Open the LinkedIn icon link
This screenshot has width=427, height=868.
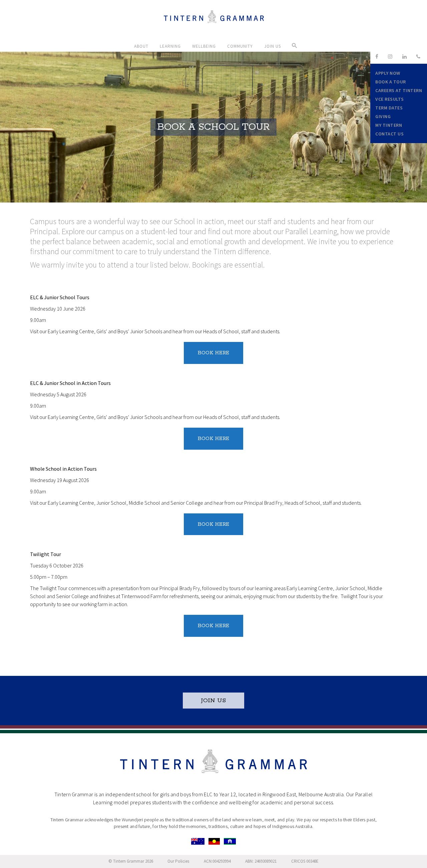[x=404, y=57]
